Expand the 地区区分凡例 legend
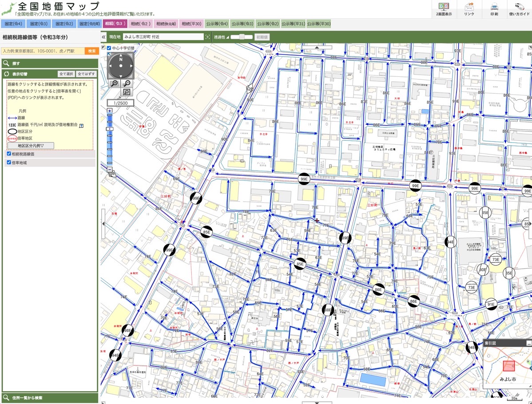The height and width of the screenshot is (404, 532). click(x=31, y=146)
